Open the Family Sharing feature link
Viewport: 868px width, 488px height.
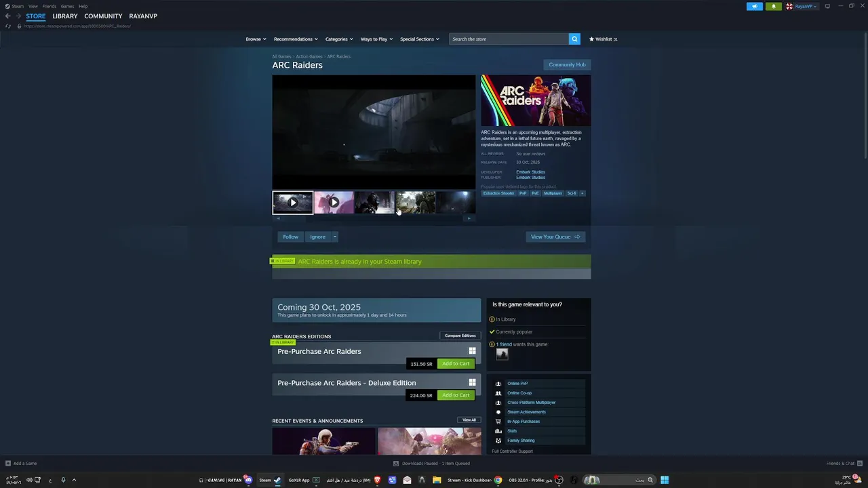(521, 441)
